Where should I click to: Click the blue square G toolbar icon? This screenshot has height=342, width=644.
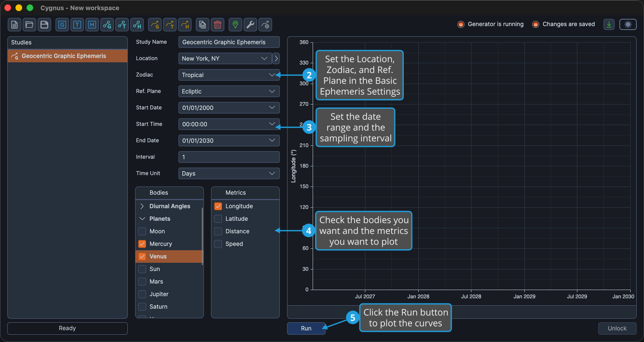(x=62, y=25)
